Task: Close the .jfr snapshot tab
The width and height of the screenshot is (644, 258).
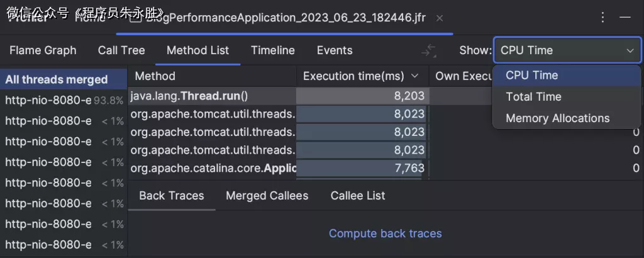Action: click(440, 18)
